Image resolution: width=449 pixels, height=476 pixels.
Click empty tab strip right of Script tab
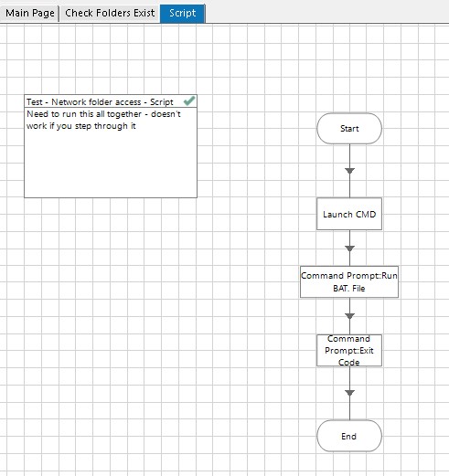[326, 12]
